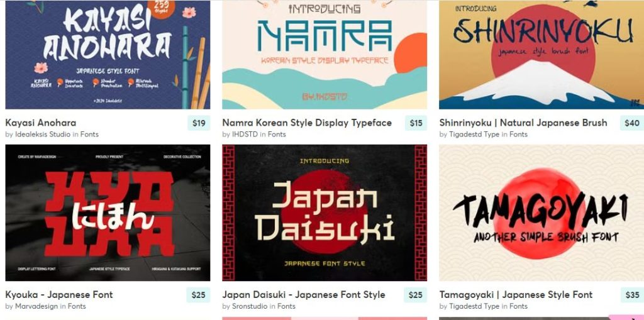Open the Japan Daisuki preview image
Image resolution: width=644 pixels, height=320 pixels.
coord(325,212)
